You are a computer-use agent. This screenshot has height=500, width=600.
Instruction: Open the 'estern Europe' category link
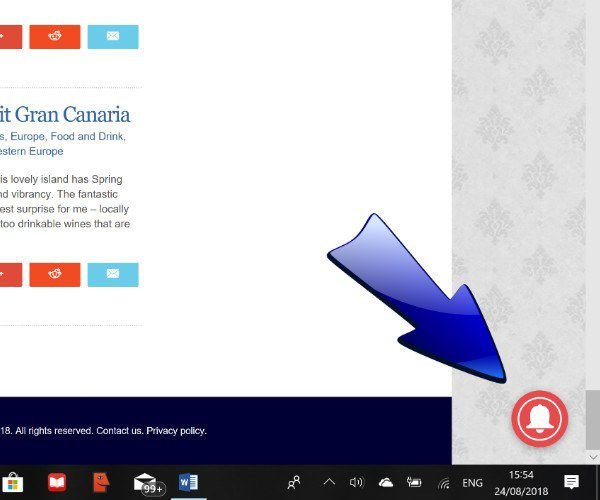pos(31,151)
